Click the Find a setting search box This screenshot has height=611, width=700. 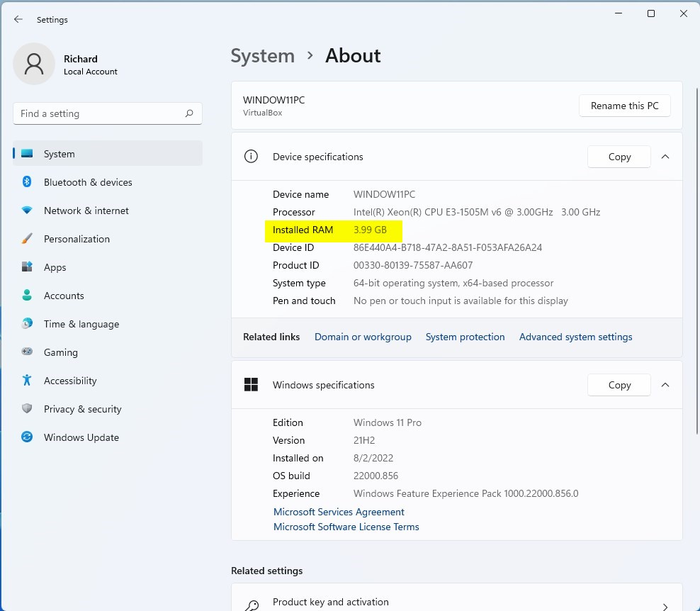99,113
